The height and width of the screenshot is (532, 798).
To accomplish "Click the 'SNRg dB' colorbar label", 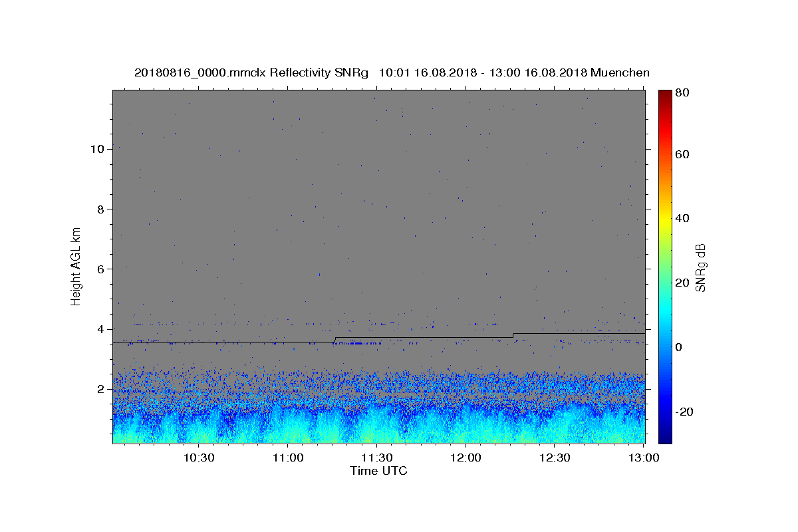I will pos(700,267).
